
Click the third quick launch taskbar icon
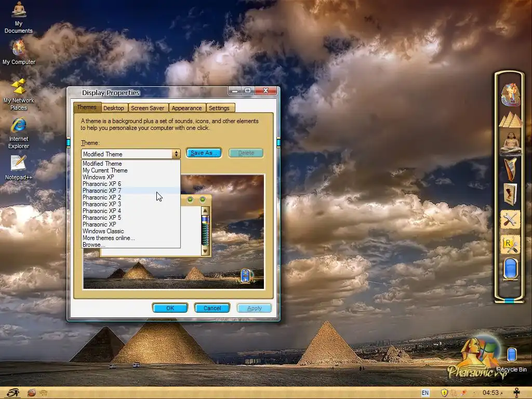(x=44, y=393)
